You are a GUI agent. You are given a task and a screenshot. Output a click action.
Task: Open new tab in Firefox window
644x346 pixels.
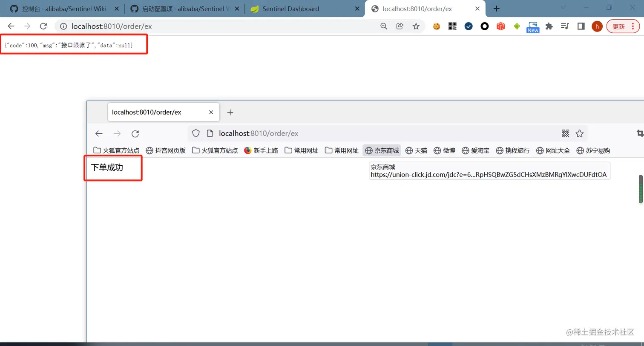(x=230, y=112)
